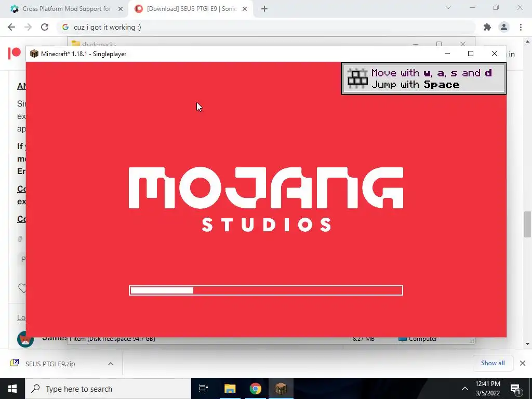Image resolution: width=532 pixels, height=399 pixels.
Task: Close the Minecraft window
Action: 495,54
